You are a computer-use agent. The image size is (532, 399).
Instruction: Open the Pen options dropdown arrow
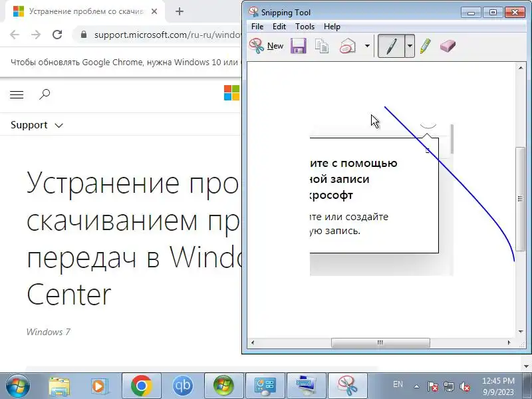pos(410,46)
